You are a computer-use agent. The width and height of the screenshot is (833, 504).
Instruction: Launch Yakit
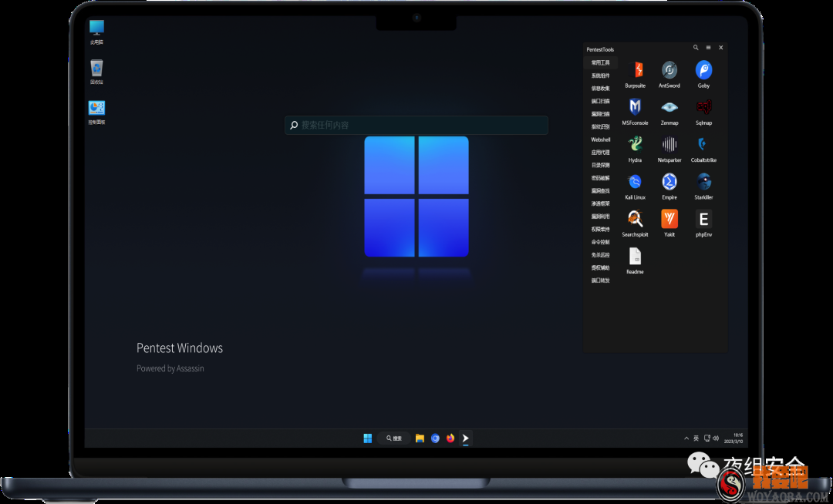click(x=669, y=223)
